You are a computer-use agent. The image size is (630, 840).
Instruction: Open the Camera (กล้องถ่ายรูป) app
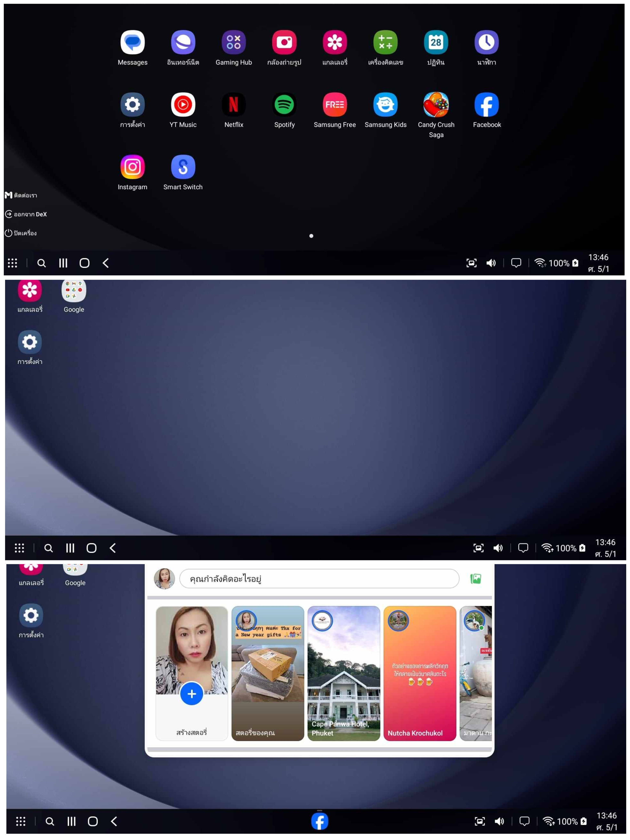click(x=284, y=42)
